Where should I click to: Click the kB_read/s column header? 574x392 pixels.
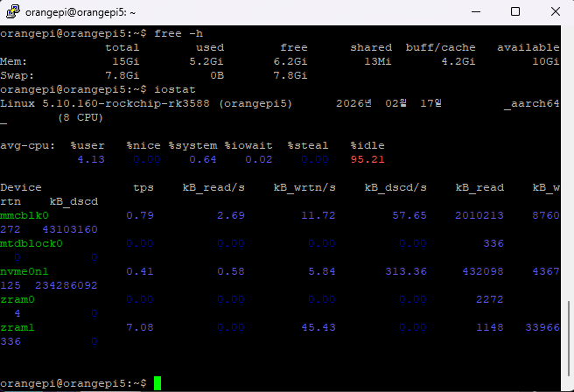coord(213,187)
